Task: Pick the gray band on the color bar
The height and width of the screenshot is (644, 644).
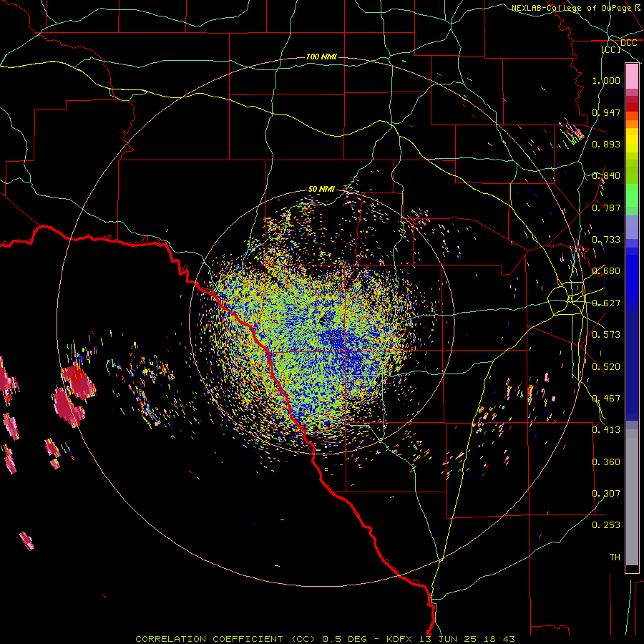Action: (632, 497)
